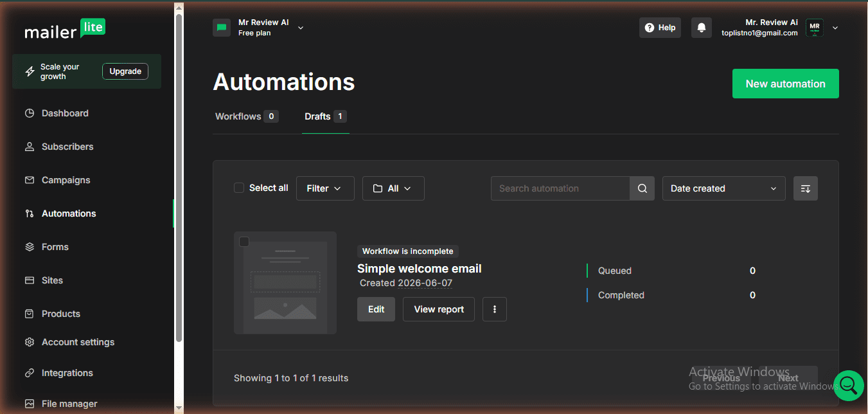Screen dimensions: 868x414
Task: Click the Upgrade button
Action: (x=125, y=71)
